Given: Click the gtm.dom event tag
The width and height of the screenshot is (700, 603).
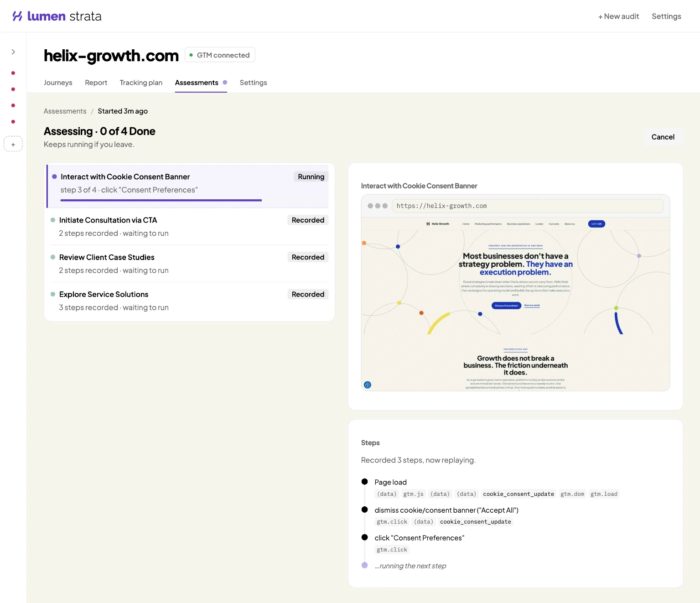Looking at the screenshot, I should point(572,494).
